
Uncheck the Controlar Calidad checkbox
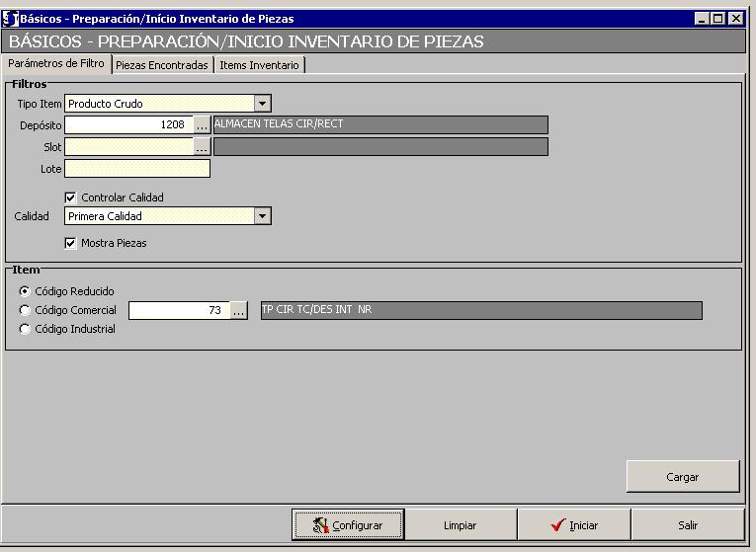[71, 197]
